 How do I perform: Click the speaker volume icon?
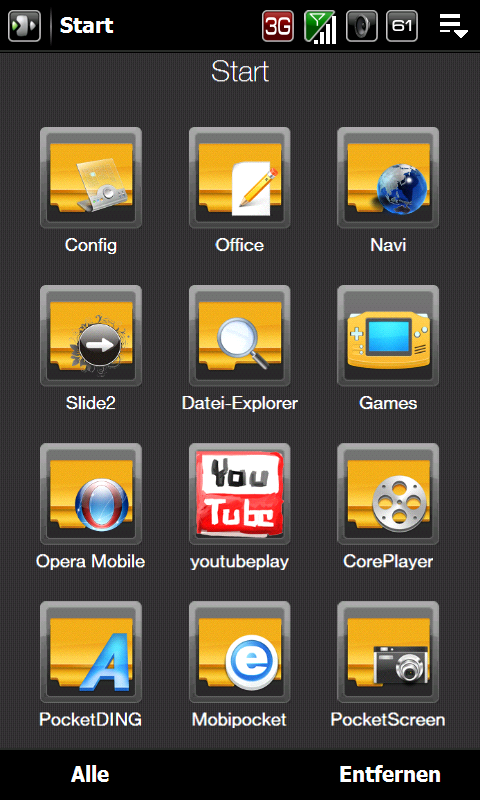point(362,26)
